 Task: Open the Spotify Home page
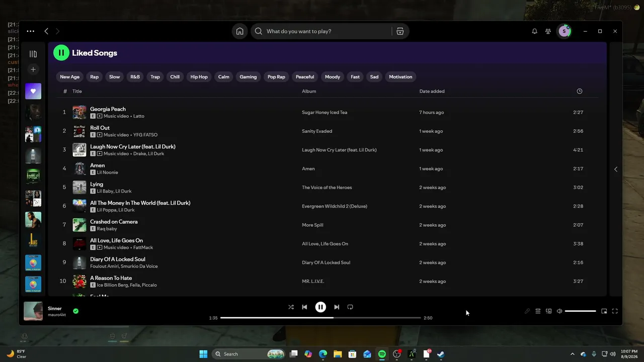click(239, 31)
